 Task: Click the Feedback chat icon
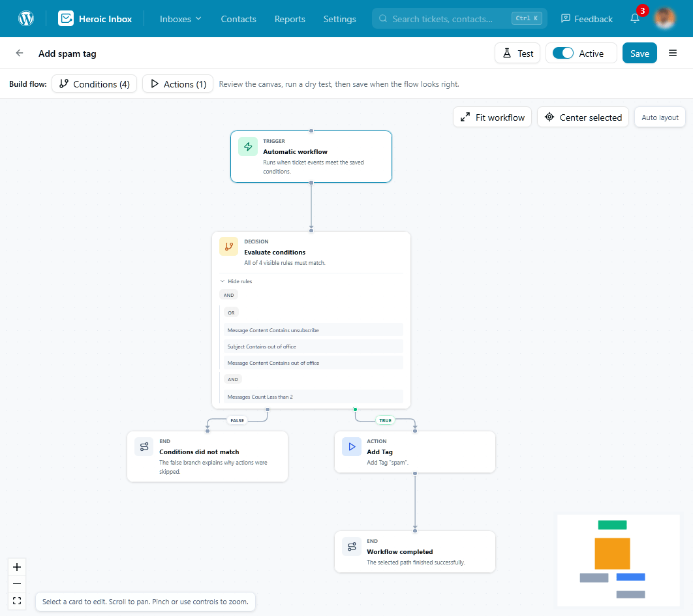[x=565, y=18]
